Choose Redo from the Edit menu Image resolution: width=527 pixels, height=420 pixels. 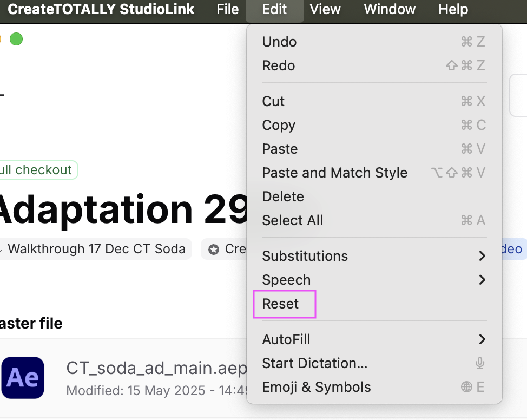(x=374, y=65)
